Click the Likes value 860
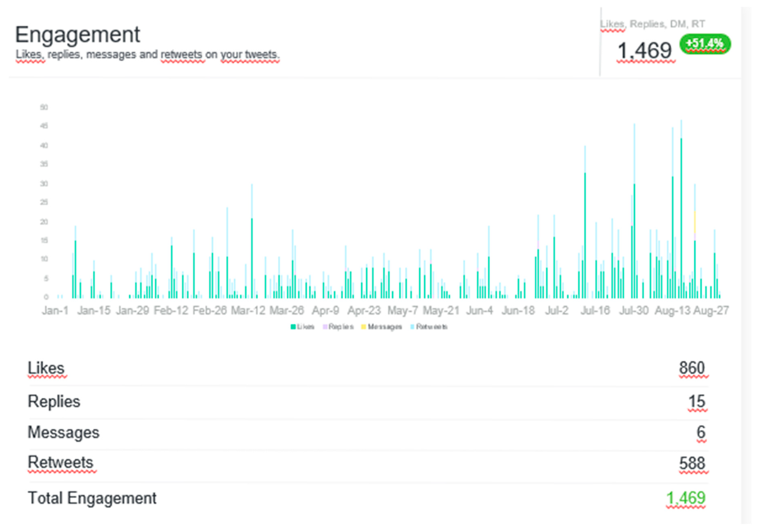 pyautogui.click(x=692, y=368)
